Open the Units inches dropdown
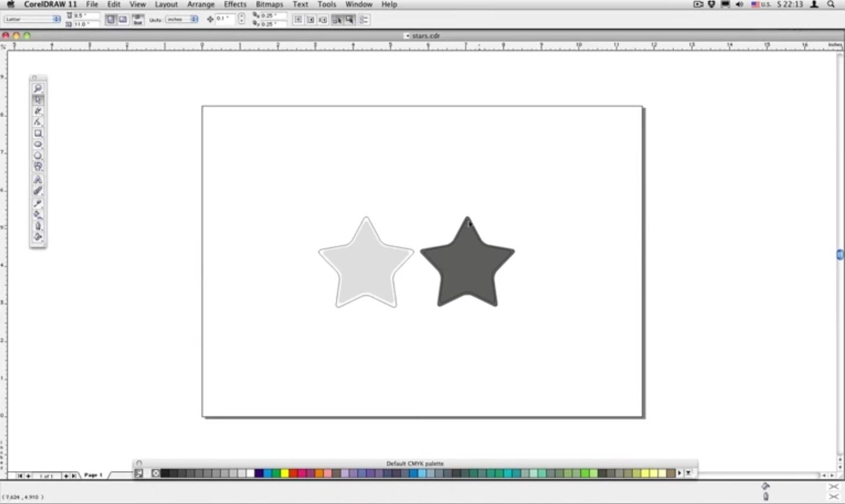 [x=181, y=19]
